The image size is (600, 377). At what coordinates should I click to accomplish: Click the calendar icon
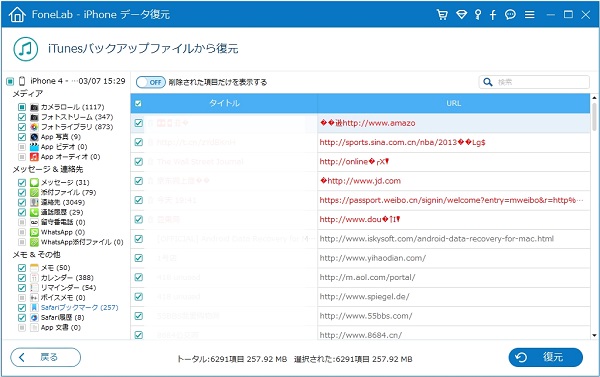(34, 278)
